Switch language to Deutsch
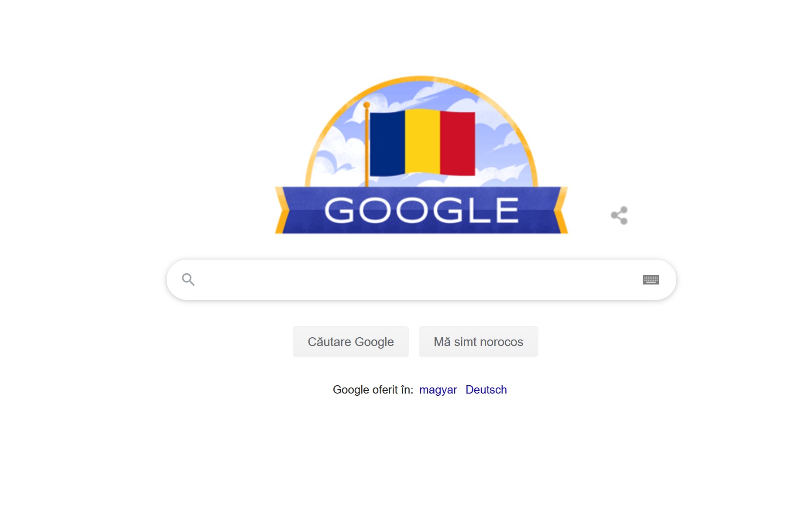Viewport: 812px width, 514px height. click(486, 390)
